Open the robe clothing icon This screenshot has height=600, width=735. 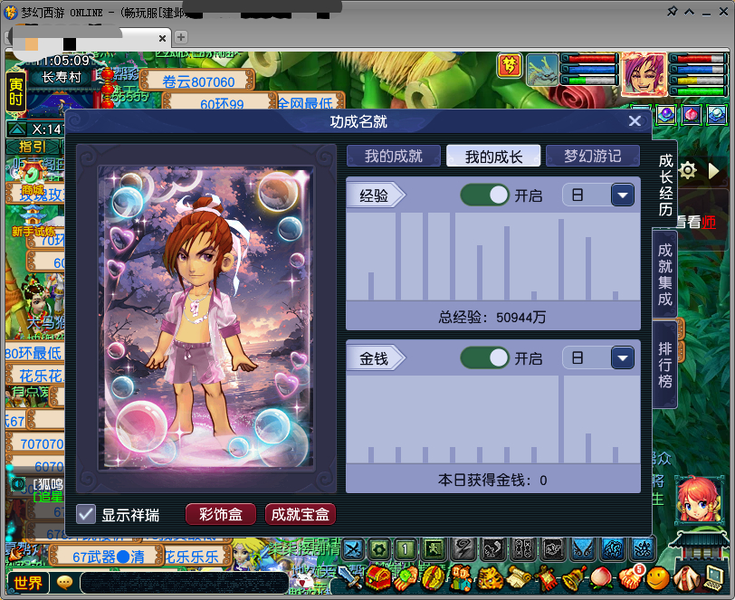coord(685,578)
